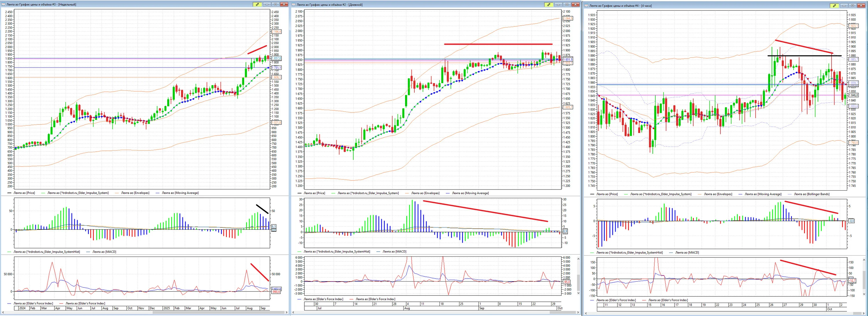
Task: Select the 'Лента ао [Envelopes]' legend in the daily chart
Action: pos(425,193)
